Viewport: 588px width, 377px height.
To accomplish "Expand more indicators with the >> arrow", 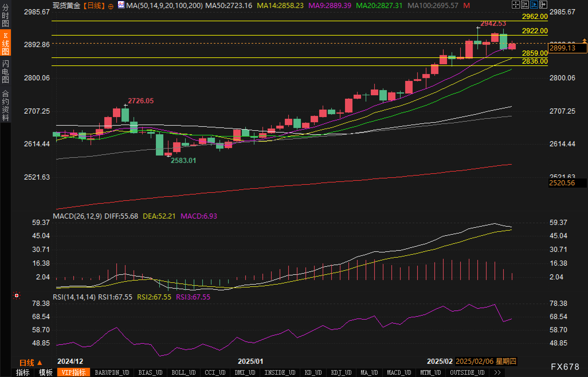I will point(497,372).
